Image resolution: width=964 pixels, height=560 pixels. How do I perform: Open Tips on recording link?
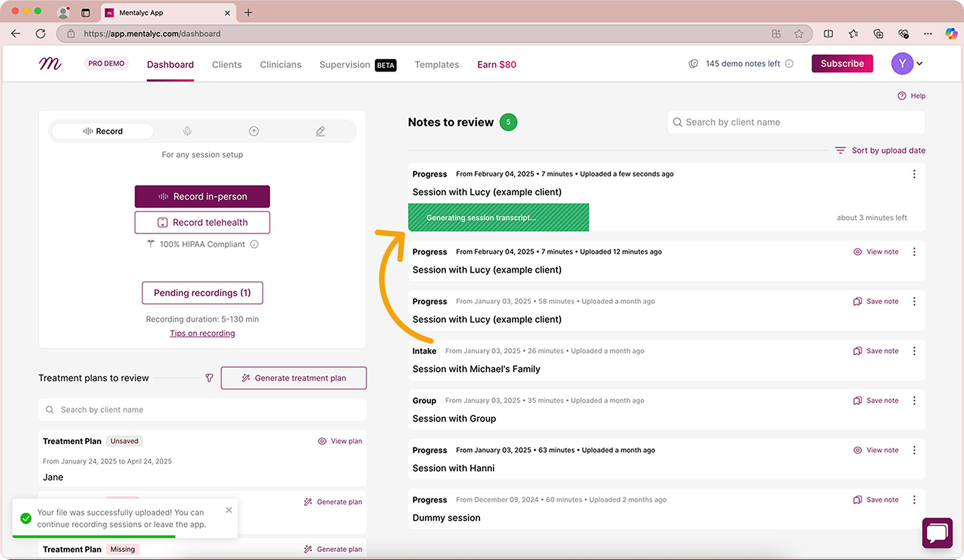tap(202, 333)
